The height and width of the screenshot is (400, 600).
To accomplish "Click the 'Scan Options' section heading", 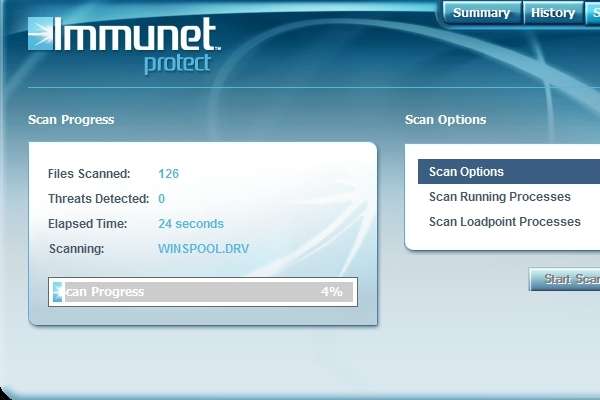I will click(445, 119).
